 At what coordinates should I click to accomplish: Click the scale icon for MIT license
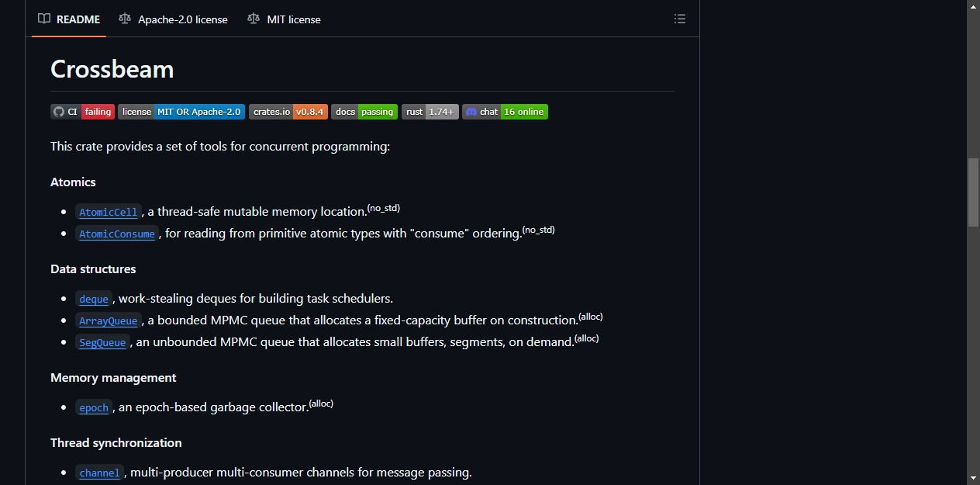254,19
